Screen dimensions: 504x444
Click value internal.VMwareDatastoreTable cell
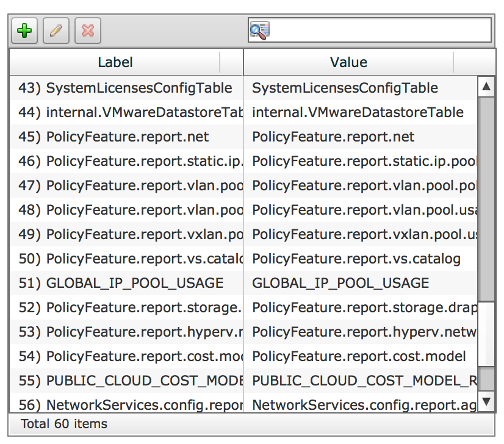click(x=361, y=112)
